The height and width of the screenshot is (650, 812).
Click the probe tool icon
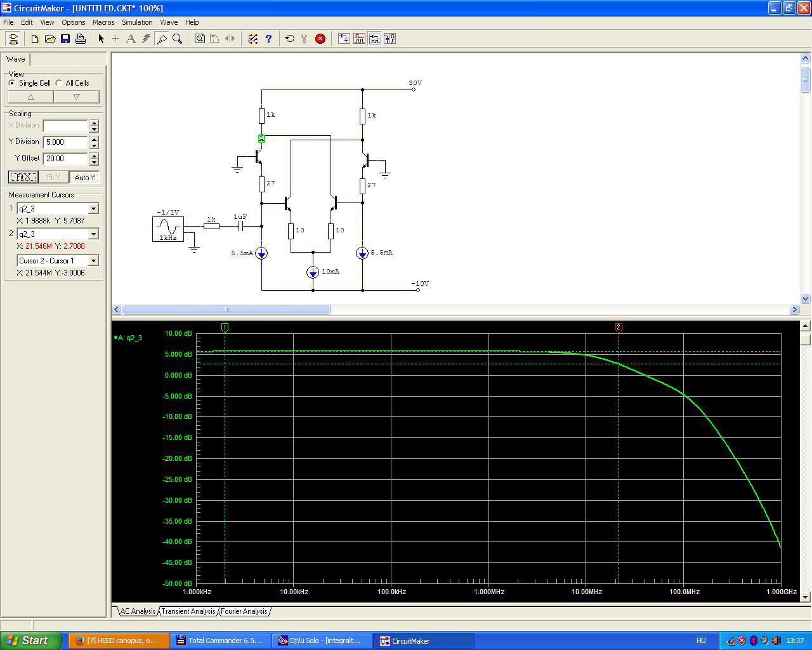point(162,39)
